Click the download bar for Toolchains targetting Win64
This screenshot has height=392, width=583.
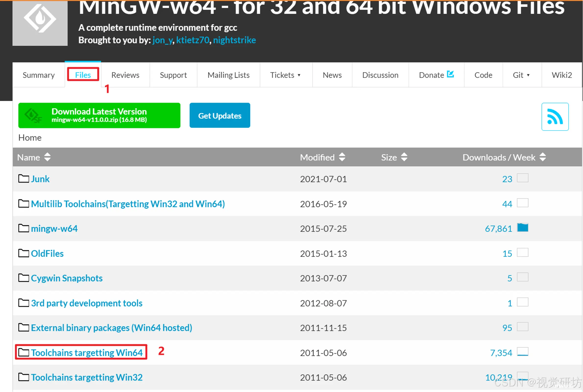(523, 352)
